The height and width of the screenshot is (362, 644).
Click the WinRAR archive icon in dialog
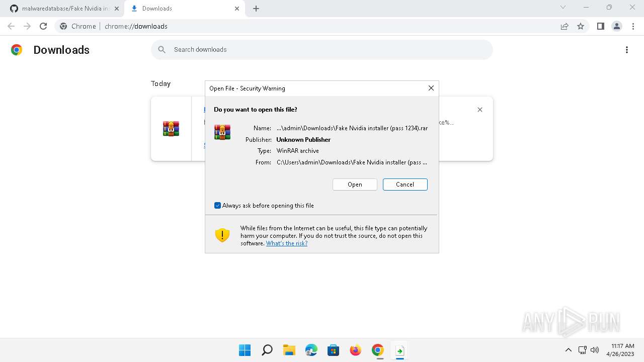click(x=222, y=132)
